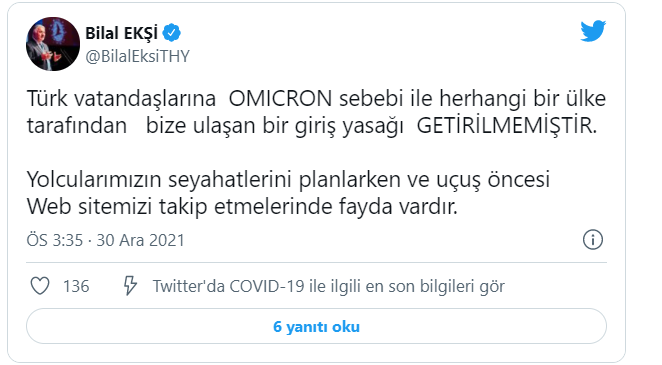Click the blue verified badge
This screenshot has height=365, width=662.
pos(171,33)
